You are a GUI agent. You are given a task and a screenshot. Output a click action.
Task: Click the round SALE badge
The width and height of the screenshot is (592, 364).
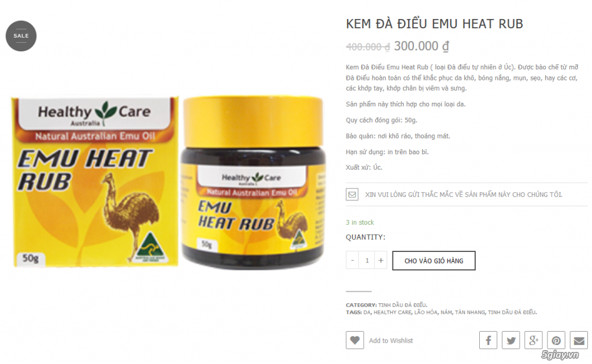(21, 36)
